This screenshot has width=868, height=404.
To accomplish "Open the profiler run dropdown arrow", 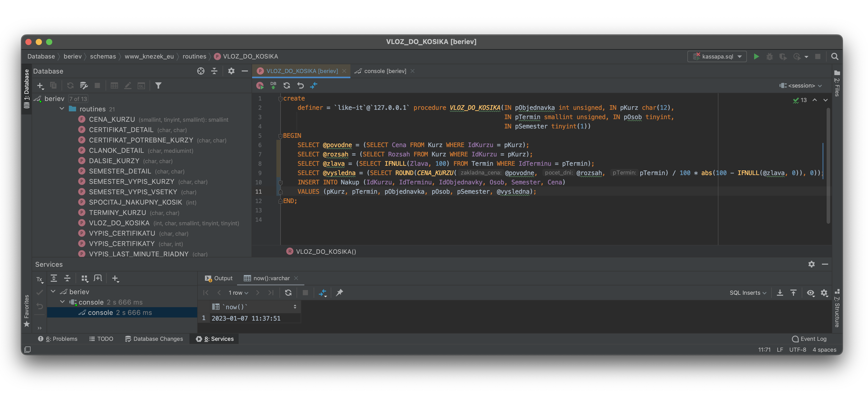I will coord(806,57).
